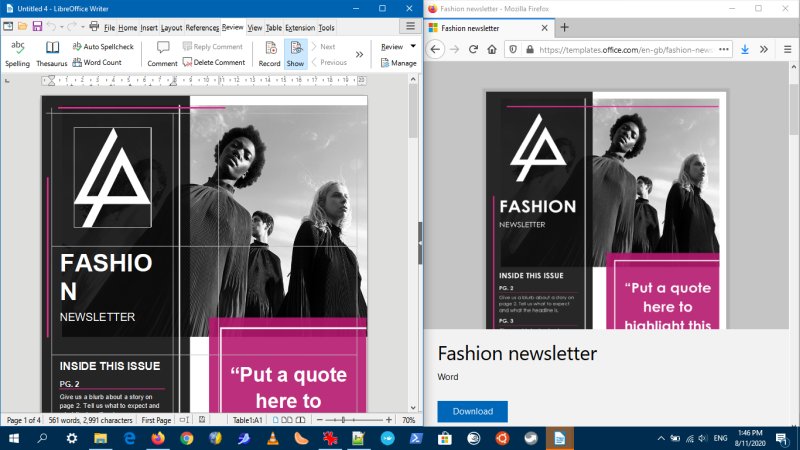Reload the Firefox page
800x450 pixels.
point(472,49)
